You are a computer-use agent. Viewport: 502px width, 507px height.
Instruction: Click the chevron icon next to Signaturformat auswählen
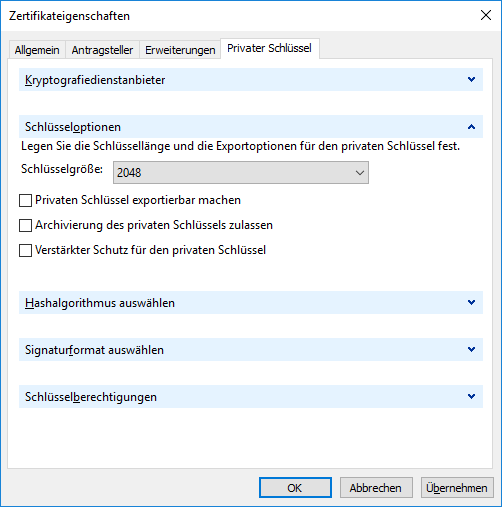471,350
